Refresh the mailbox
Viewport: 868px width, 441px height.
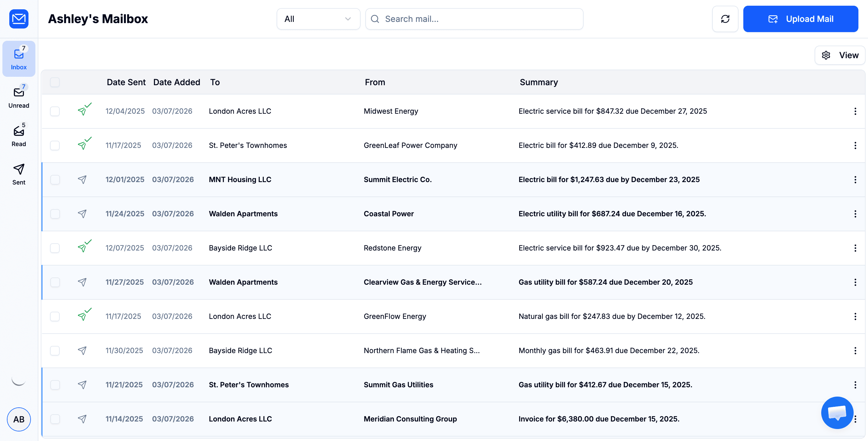pos(725,19)
